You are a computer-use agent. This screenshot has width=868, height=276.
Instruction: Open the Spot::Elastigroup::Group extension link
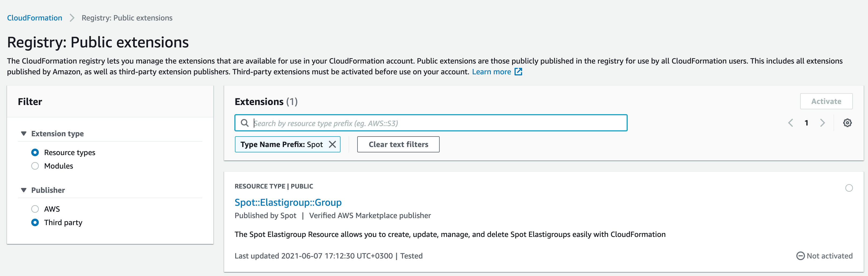[288, 202]
